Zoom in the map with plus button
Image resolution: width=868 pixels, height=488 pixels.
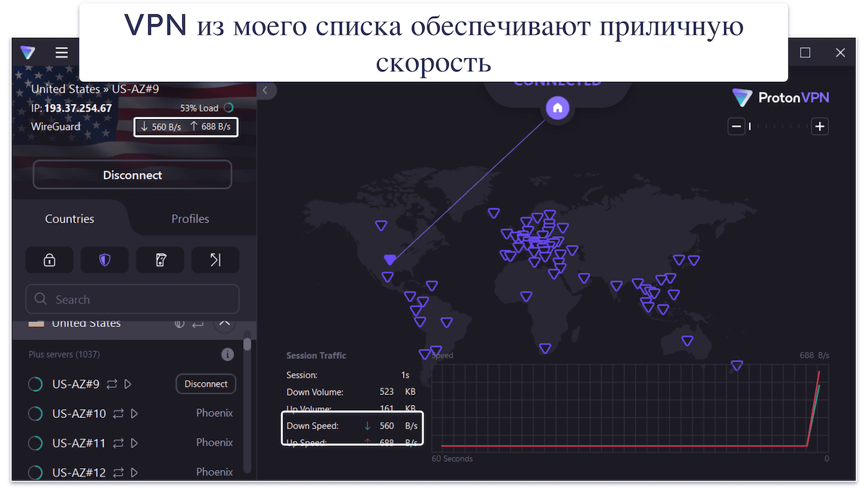(x=820, y=126)
